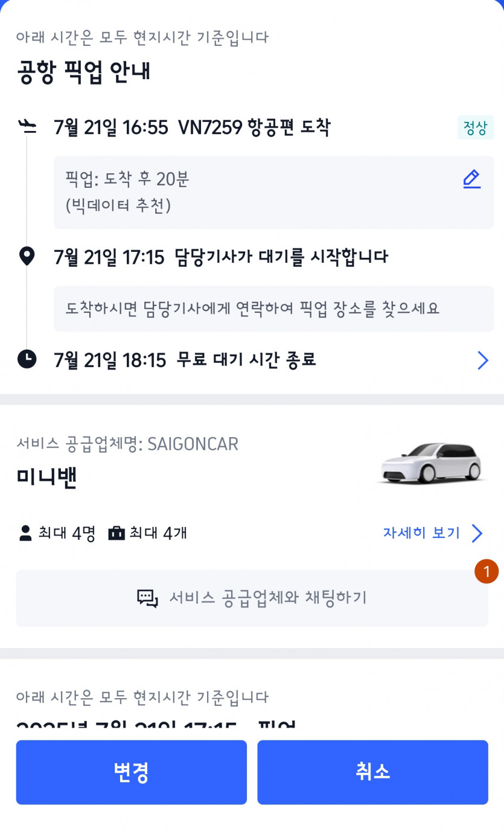Screen dimensions: 504x840
Task: Tap the red notification badge
Action: click(x=486, y=571)
